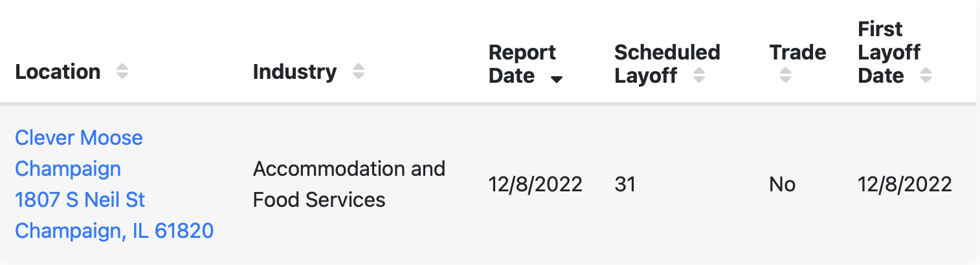Click the sort arrows under Trade
Screen dimensions: 980x265
(x=785, y=76)
